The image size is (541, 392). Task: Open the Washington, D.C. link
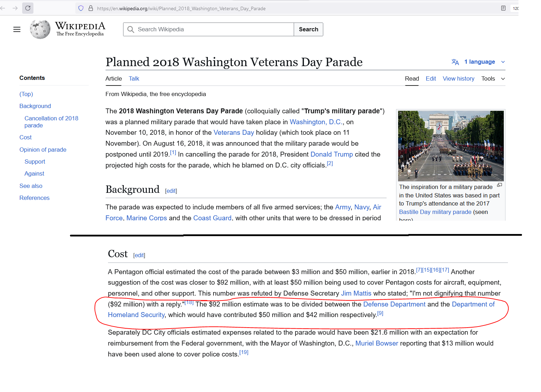(x=316, y=122)
